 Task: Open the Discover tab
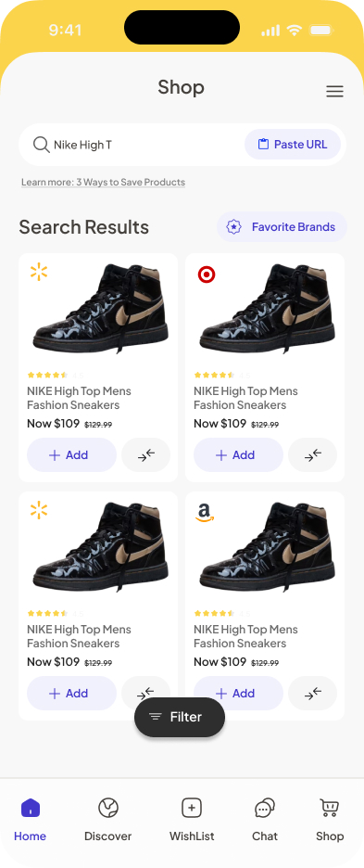107,820
